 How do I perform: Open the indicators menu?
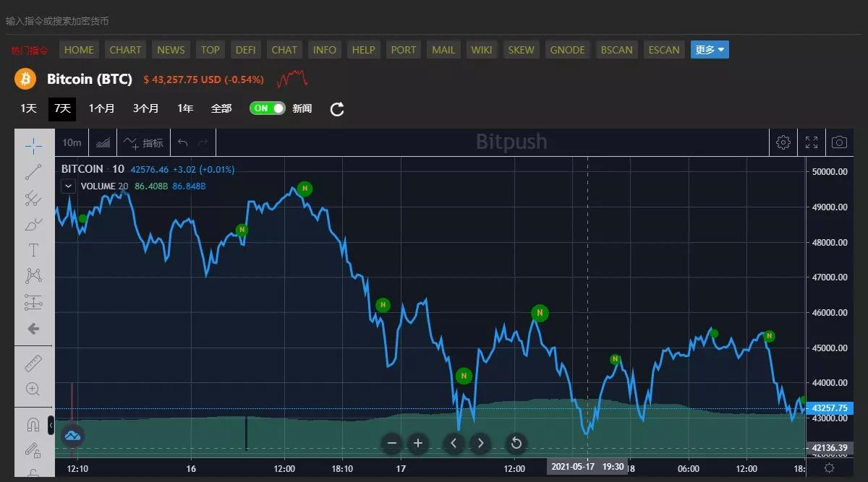point(143,143)
